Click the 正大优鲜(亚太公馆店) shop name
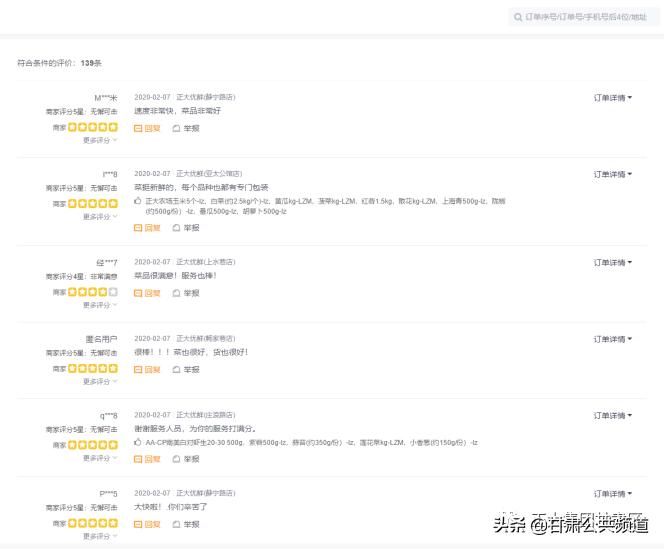 [x=209, y=174]
